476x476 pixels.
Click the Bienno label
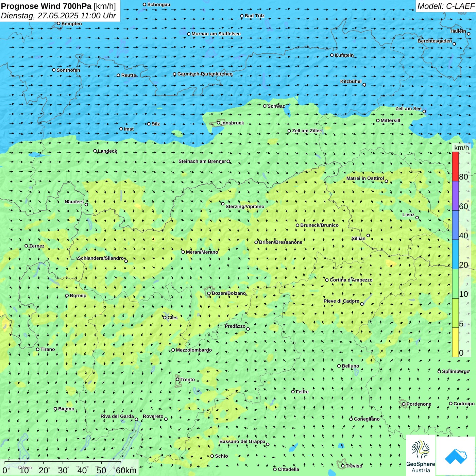66,409
